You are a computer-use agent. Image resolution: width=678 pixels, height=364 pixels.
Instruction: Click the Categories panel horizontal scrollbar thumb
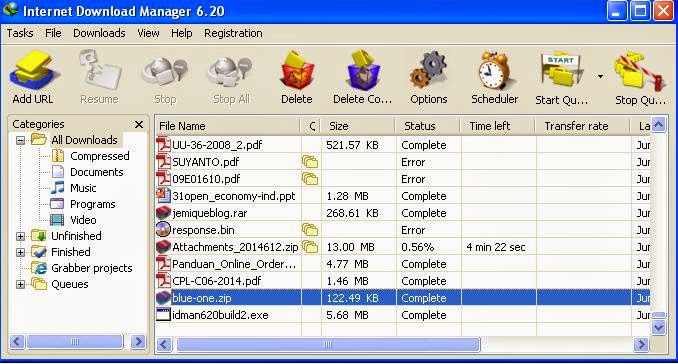tap(75, 342)
